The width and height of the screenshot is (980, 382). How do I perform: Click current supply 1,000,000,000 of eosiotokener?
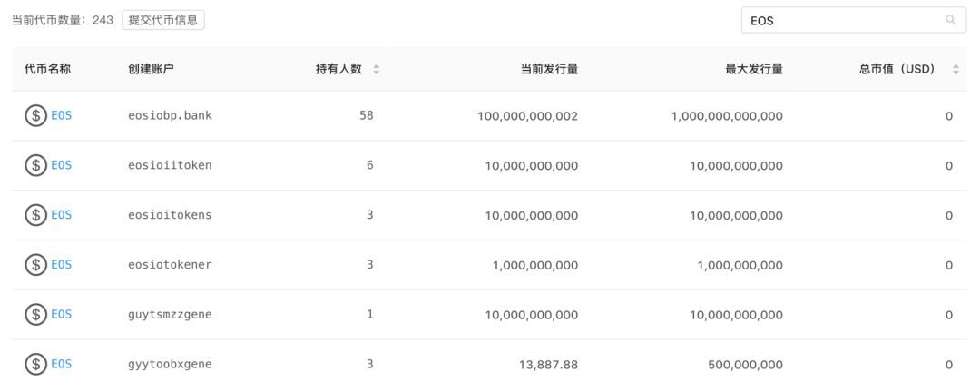tap(535, 265)
